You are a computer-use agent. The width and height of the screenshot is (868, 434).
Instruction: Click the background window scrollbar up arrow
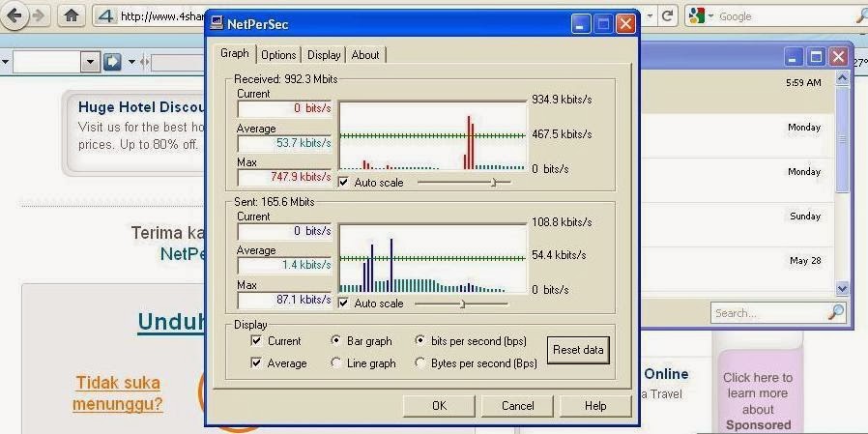click(842, 78)
